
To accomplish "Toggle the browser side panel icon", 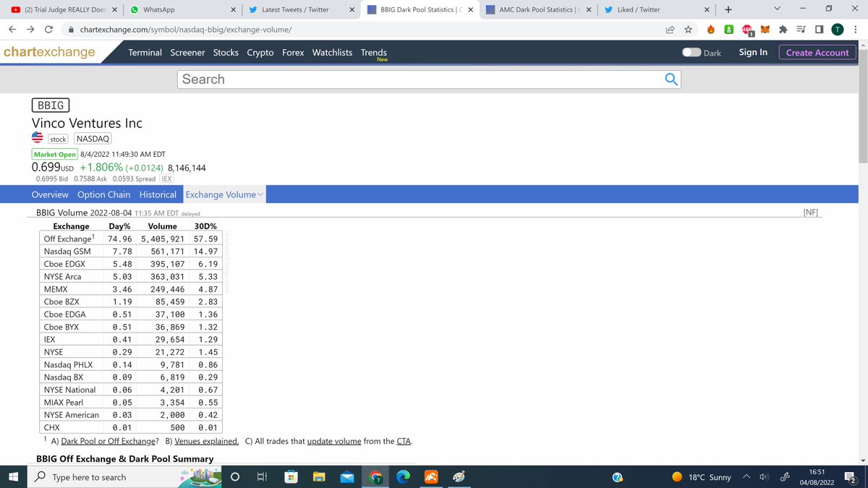I will click(x=819, y=30).
